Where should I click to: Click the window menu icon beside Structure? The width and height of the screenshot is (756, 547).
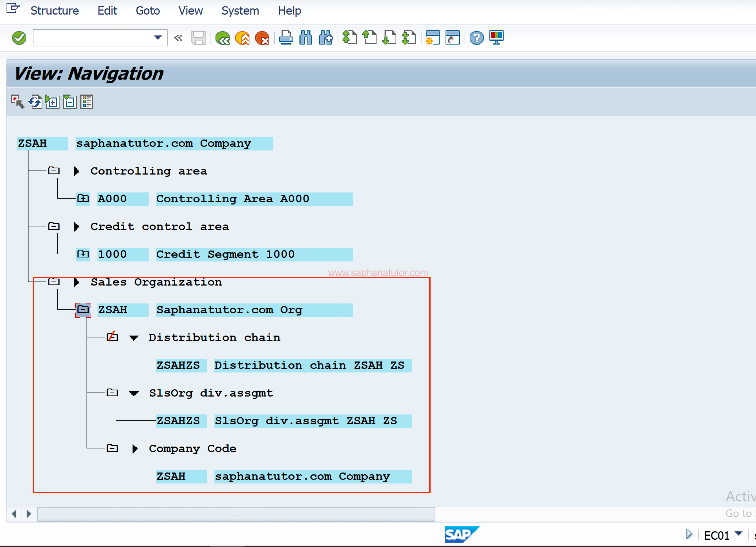pyautogui.click(x=13, y=8)
